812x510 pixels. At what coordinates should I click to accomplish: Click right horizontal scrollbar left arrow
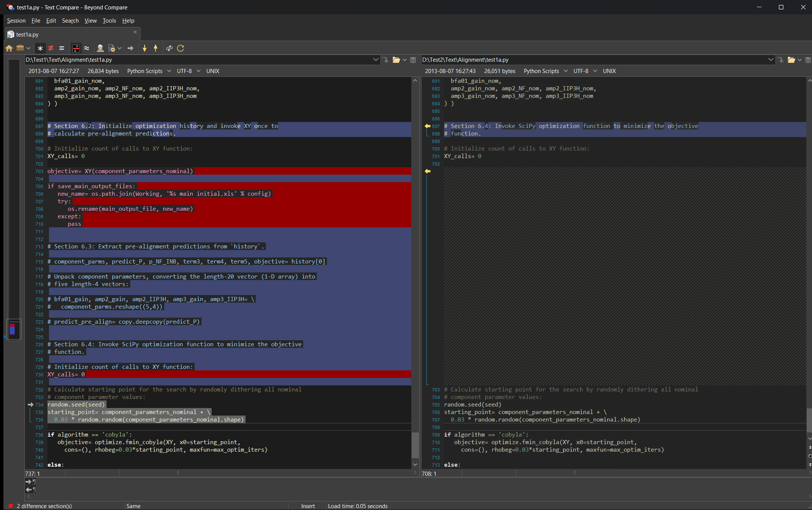[575, 472]
